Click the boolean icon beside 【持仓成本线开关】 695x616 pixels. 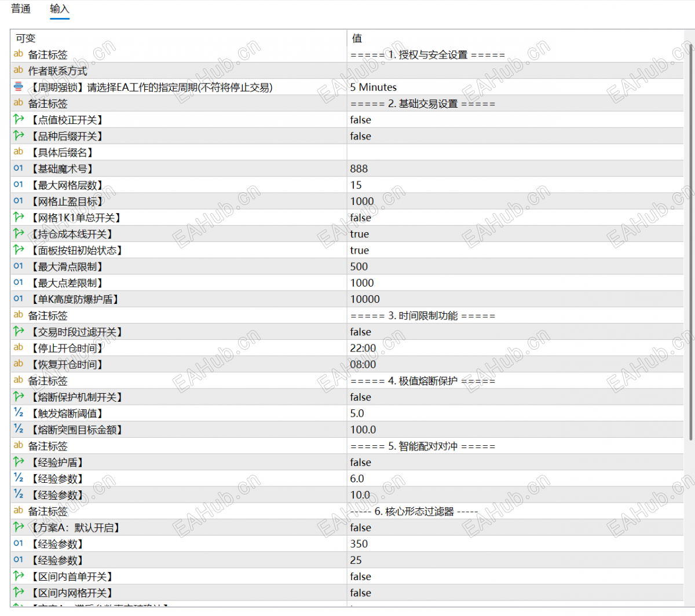point(19,233)
